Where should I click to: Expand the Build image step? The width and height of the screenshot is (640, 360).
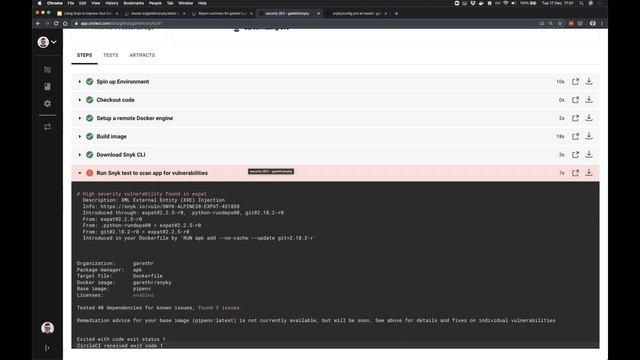pos(80,136)
